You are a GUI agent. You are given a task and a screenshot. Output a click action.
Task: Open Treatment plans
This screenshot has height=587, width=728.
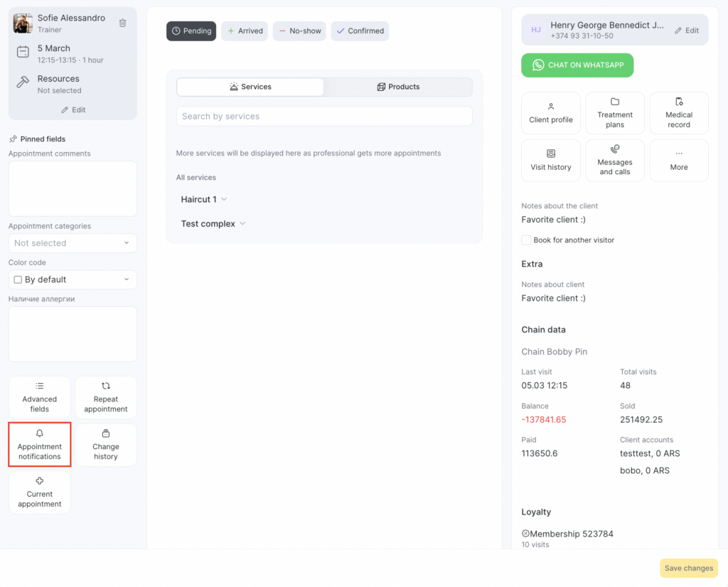coord(615,113)
